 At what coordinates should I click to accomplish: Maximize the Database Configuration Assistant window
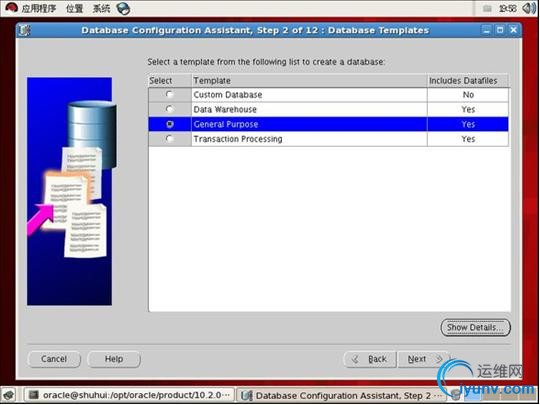(x=500, y=30)
